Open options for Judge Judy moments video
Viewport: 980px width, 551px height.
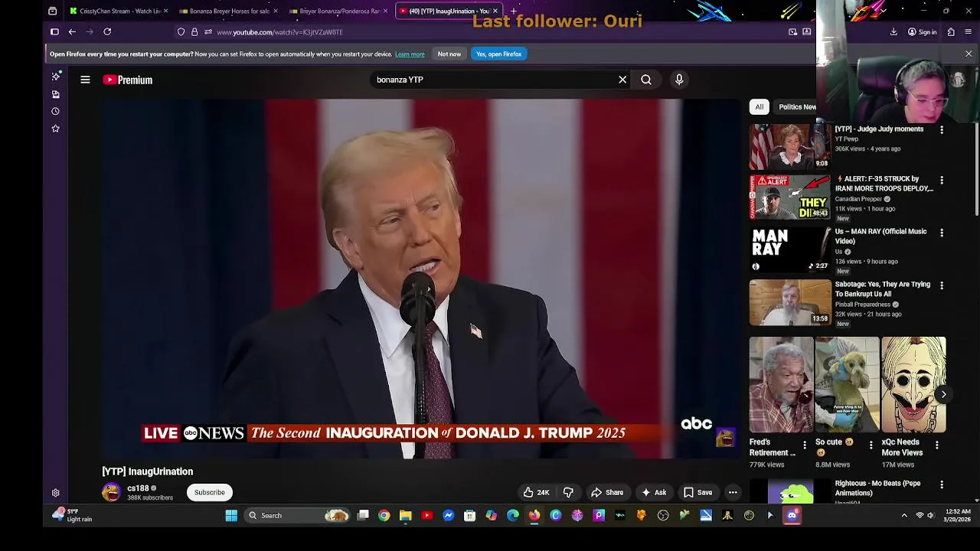click(942, 130)
